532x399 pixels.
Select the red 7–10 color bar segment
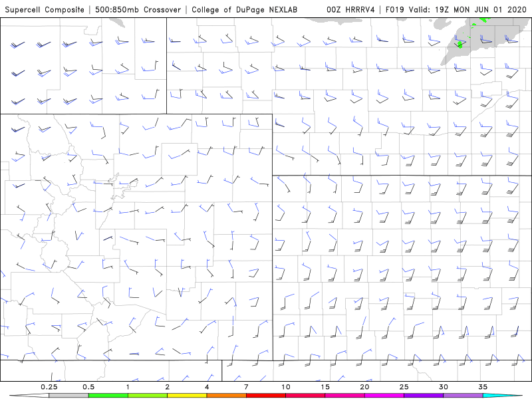(x=266, y=396)
